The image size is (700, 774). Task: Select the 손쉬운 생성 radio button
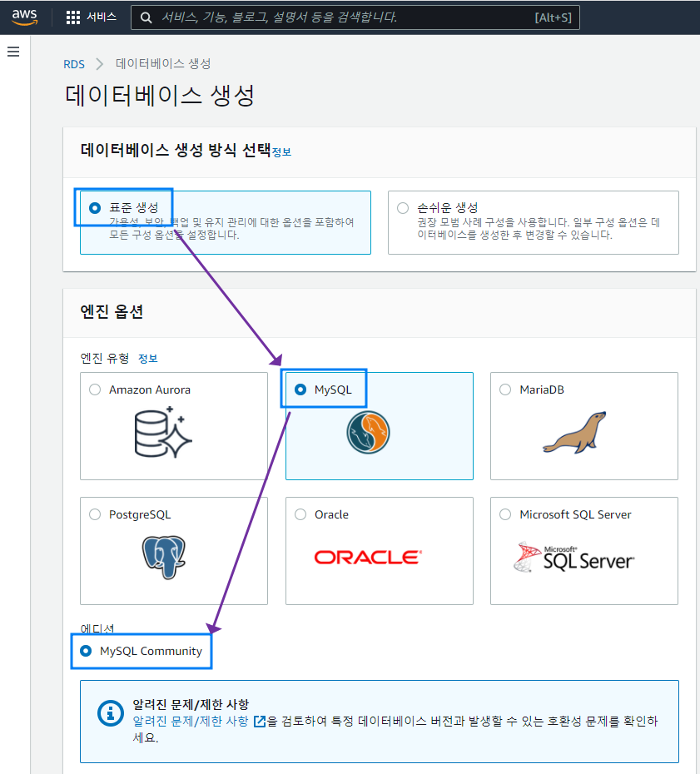(x=403, y=208)
